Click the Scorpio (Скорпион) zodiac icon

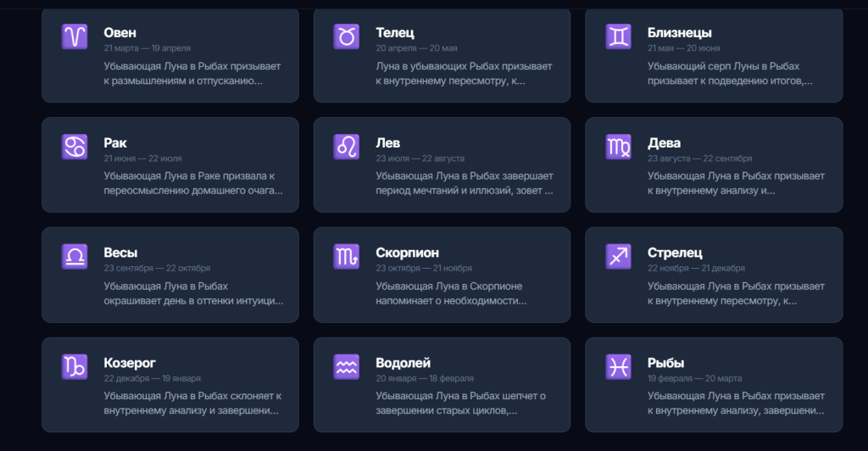(346, 256)
